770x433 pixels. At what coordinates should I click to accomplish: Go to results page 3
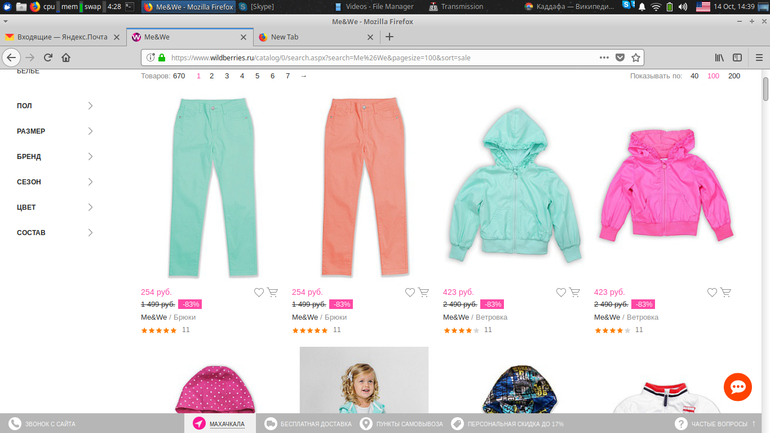(x=227, y=76)
